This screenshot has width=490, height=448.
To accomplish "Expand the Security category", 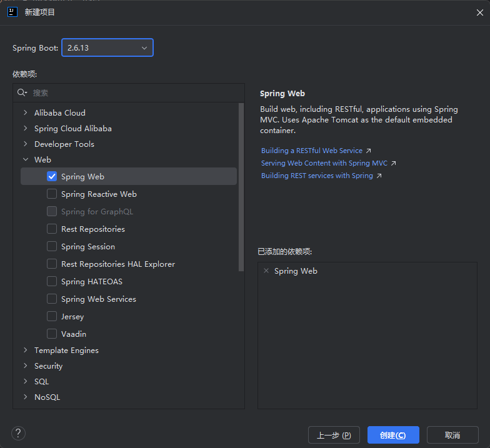I will pos(26,366).
